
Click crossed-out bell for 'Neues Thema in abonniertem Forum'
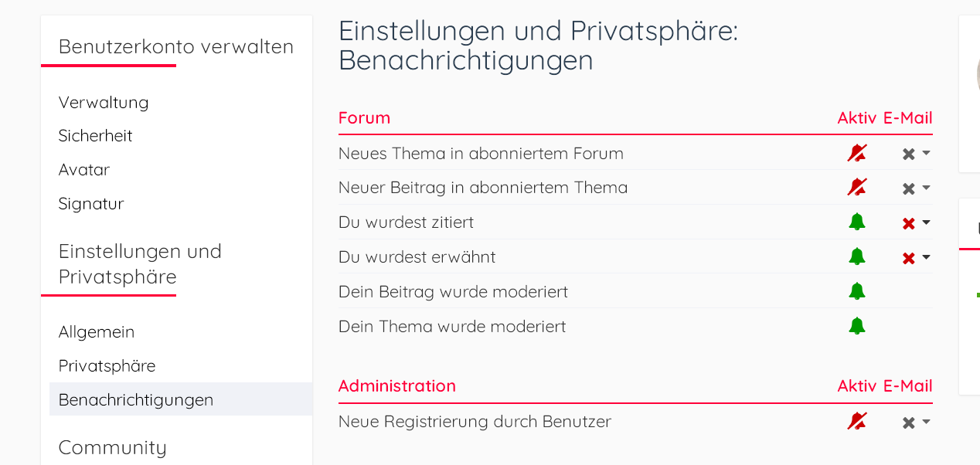coord(856,153)
